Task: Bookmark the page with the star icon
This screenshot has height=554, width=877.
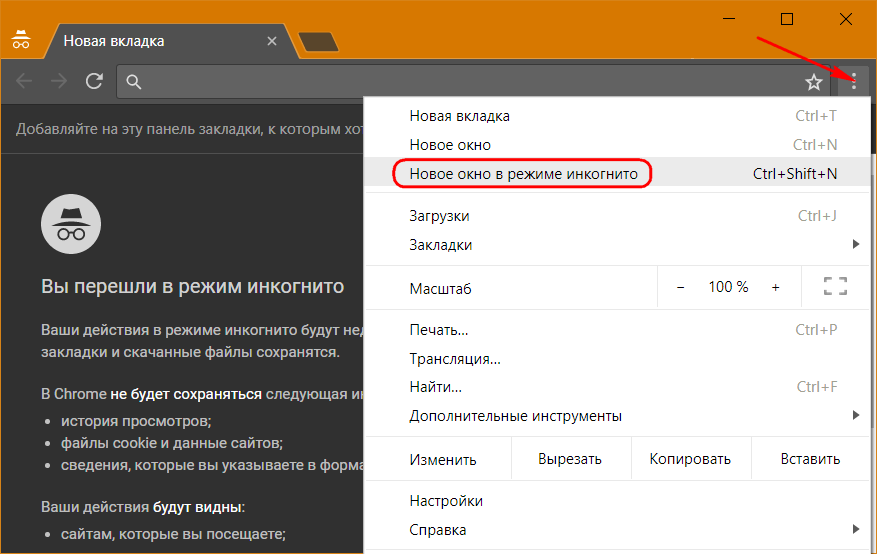Action: [814, 82]
